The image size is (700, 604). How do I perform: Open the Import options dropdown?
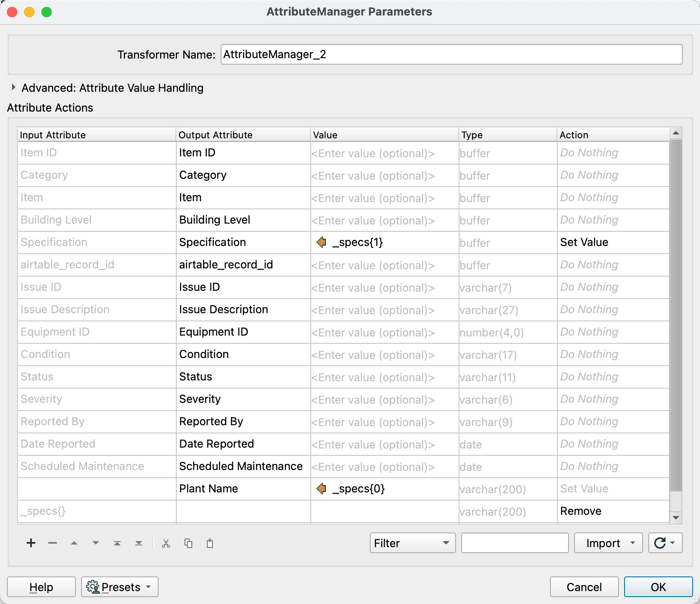coord(608,543)
